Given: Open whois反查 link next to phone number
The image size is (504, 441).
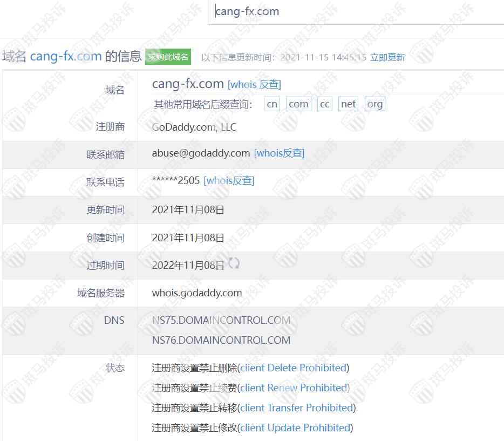Looking at the screenshot, I should [x=229, y=181].
